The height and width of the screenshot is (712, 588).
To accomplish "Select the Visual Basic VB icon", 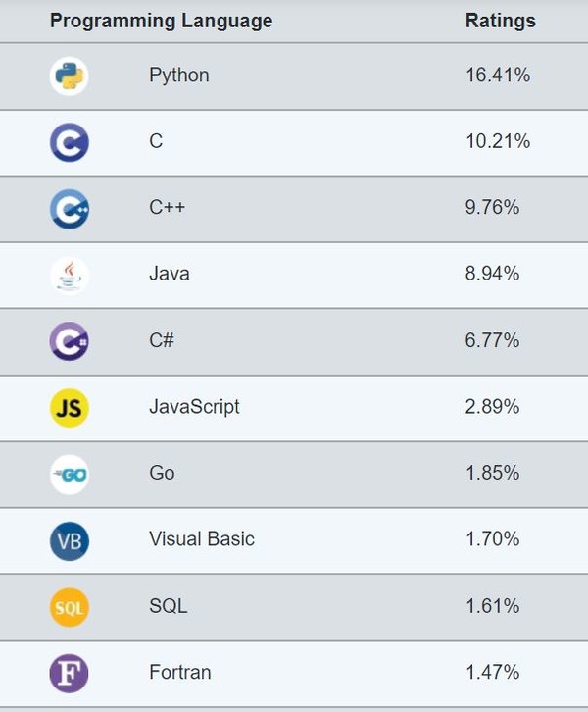I will [x=70, y=539].
